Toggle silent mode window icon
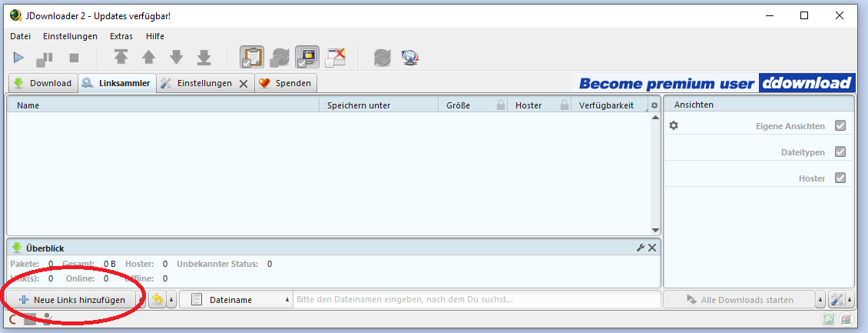 click(x=336, y=57)
